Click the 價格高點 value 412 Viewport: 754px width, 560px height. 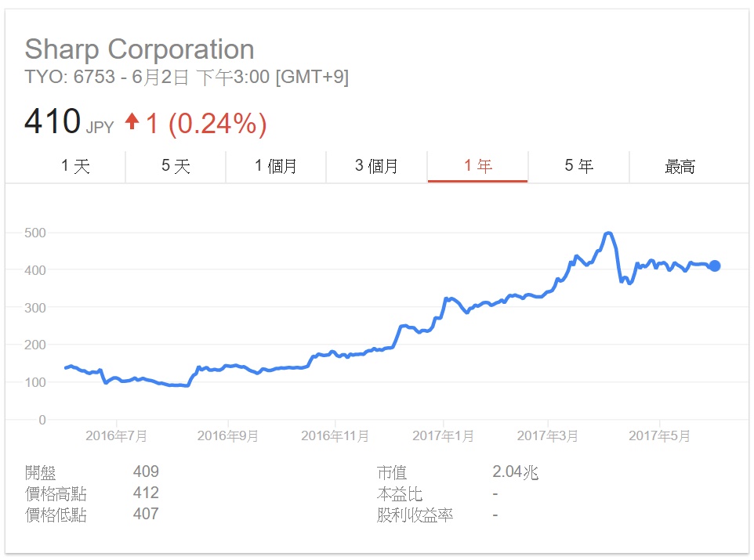click(146, 493)
